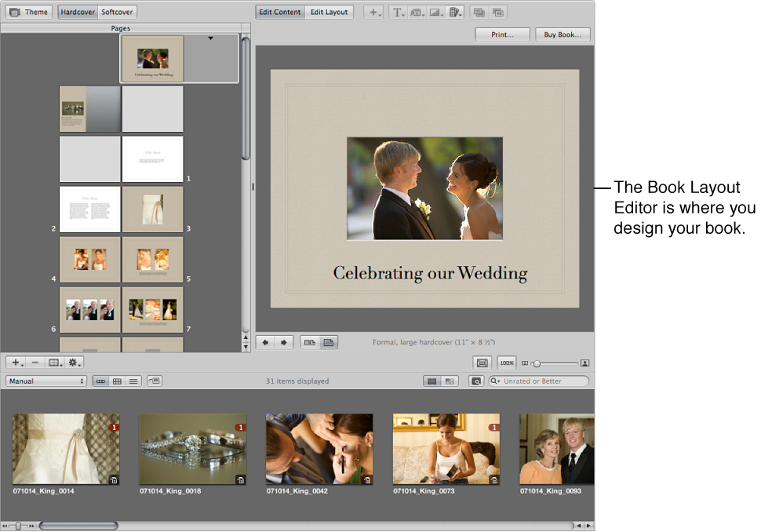Switch the browser to list view
Screen dimensions: 761x532
click(133, 381)
